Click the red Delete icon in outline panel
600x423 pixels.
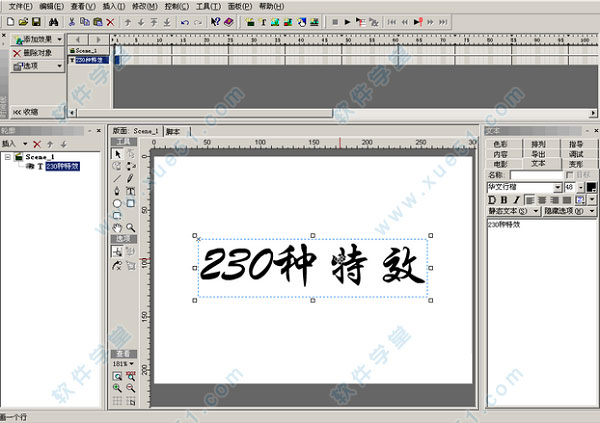37,144
